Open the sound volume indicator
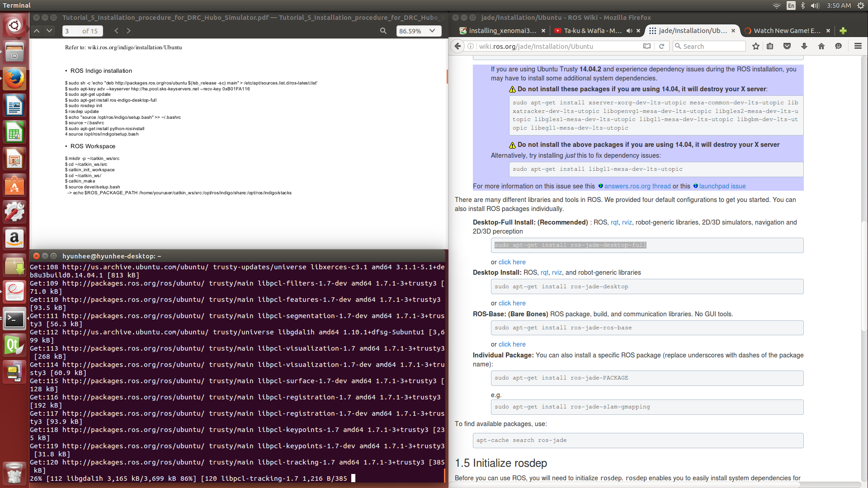This screenshot has width=868, height=488. 815,5
